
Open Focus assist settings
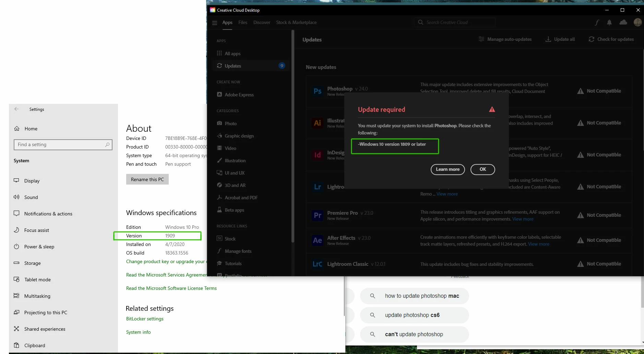(x=63, y=230)
